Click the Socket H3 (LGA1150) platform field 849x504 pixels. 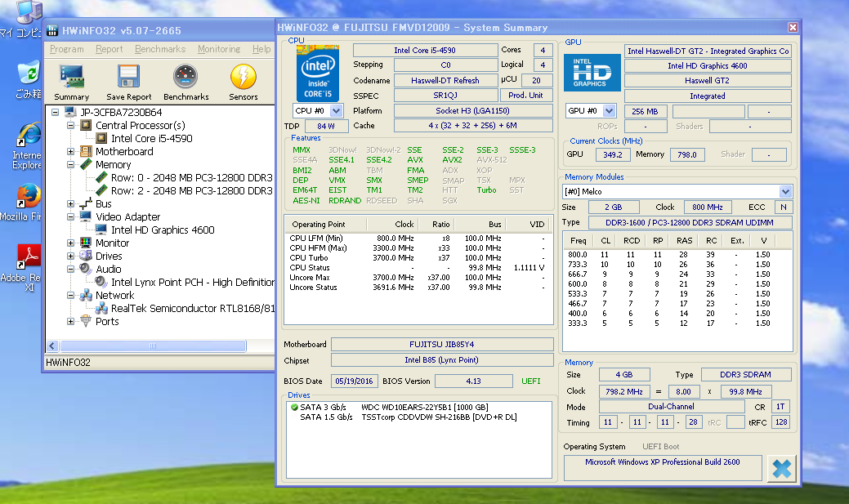coord(472,110)
